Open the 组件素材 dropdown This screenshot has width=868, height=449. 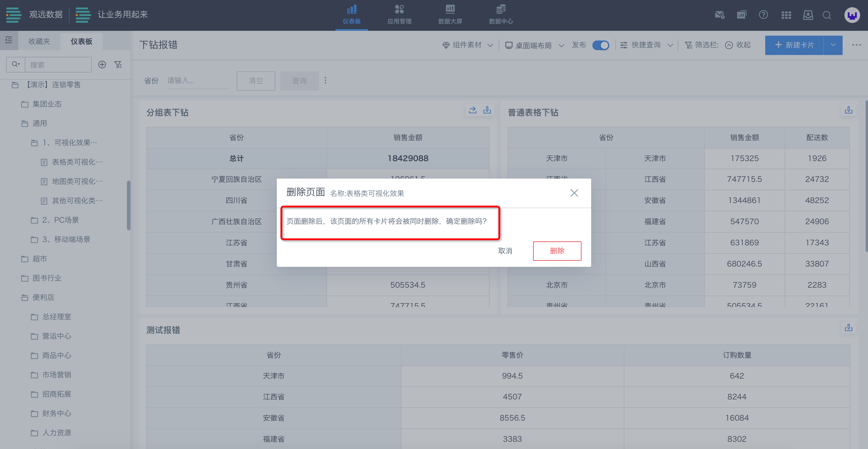tap(468, 45)
